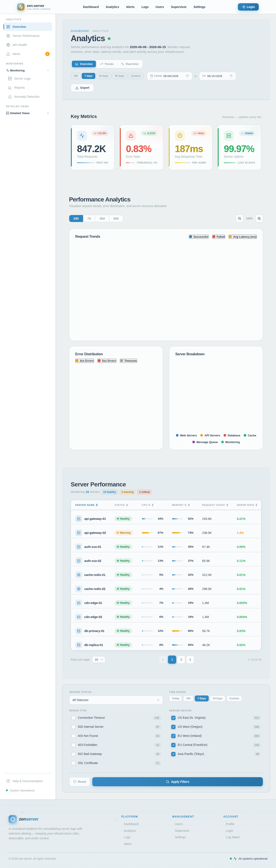
Task: Open the All Statuses dropdown
Action: (x=116, y=700)
